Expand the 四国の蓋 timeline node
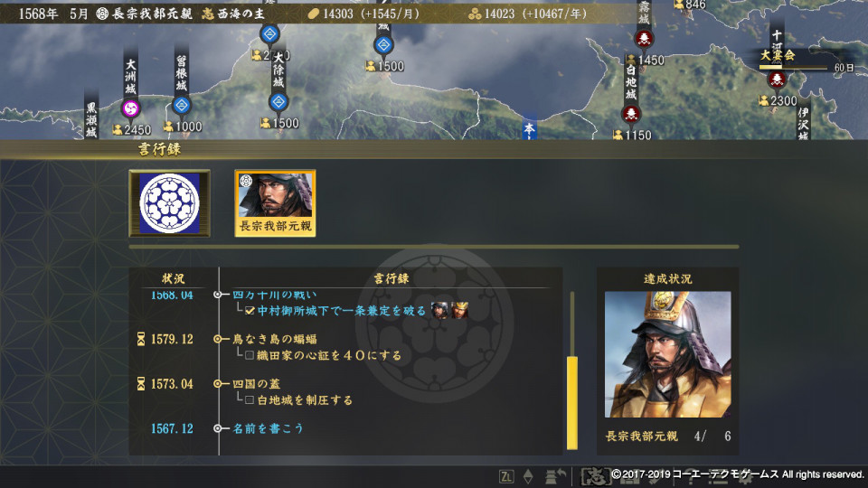Viewport: 868px width, 488px height. point(218,383)
